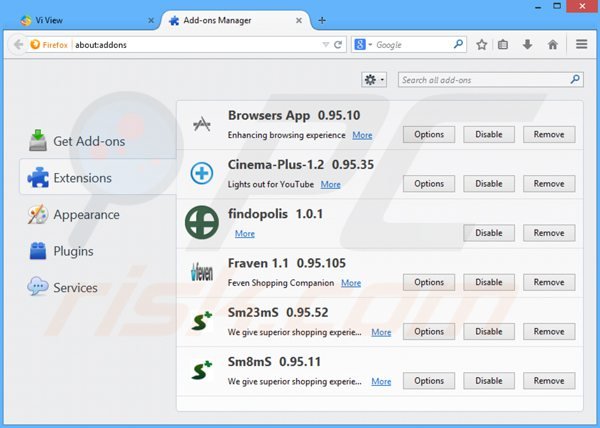The height and width of the screenshot is (428, 600).
Task: Open Services category
Action: [x=98, y=287]
